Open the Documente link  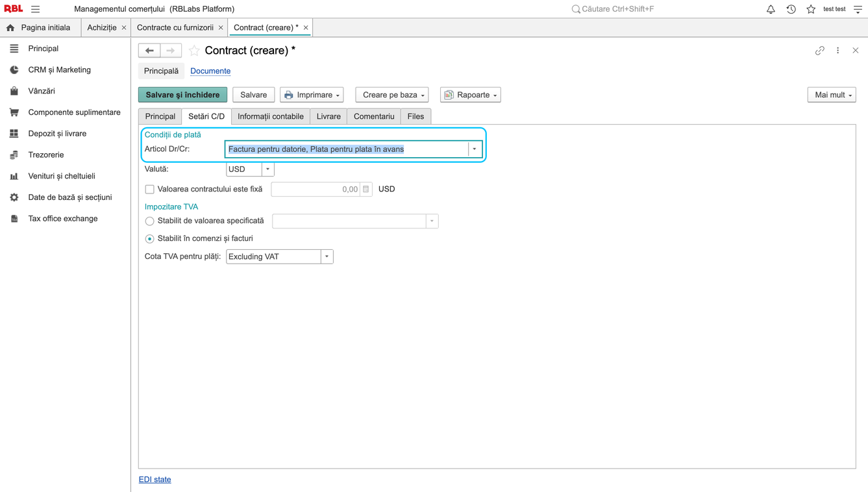tap(210, 71)
